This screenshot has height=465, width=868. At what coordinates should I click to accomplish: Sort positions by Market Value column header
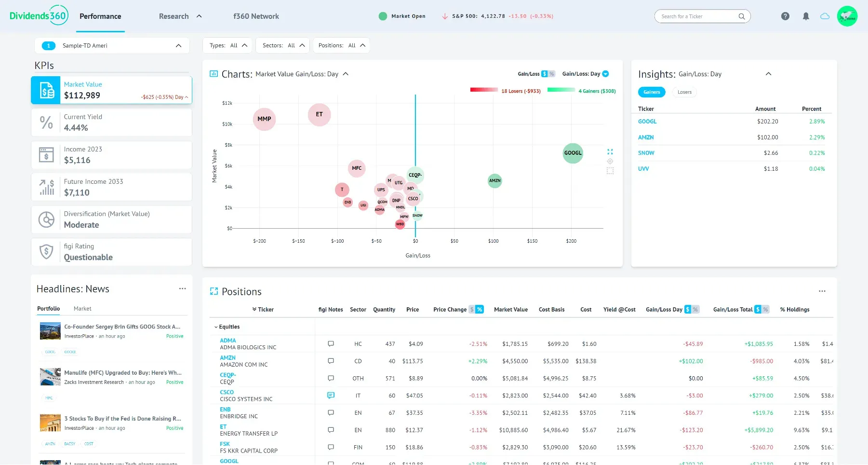click(511, 309)
